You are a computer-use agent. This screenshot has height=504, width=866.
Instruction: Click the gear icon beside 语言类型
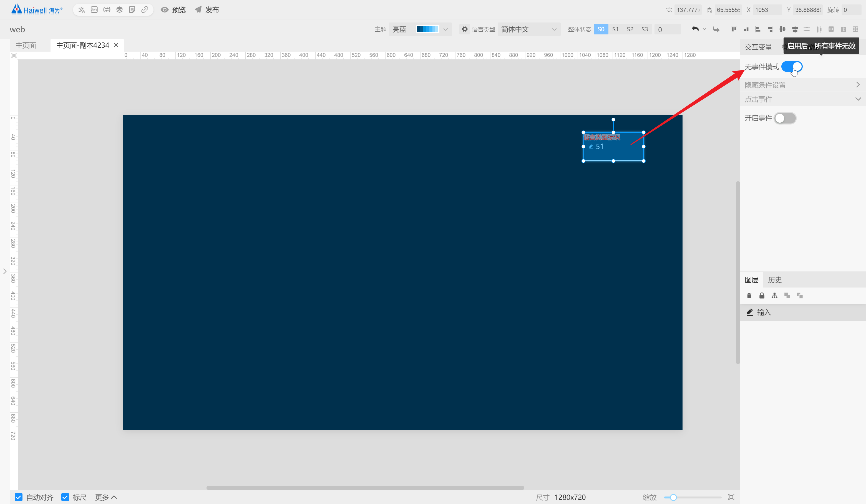click(x=465, y=29)
